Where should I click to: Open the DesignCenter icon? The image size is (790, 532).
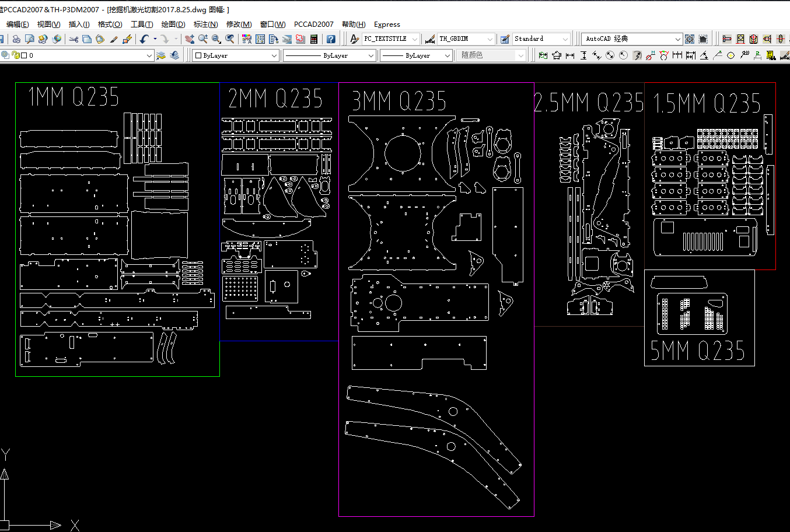260,39
